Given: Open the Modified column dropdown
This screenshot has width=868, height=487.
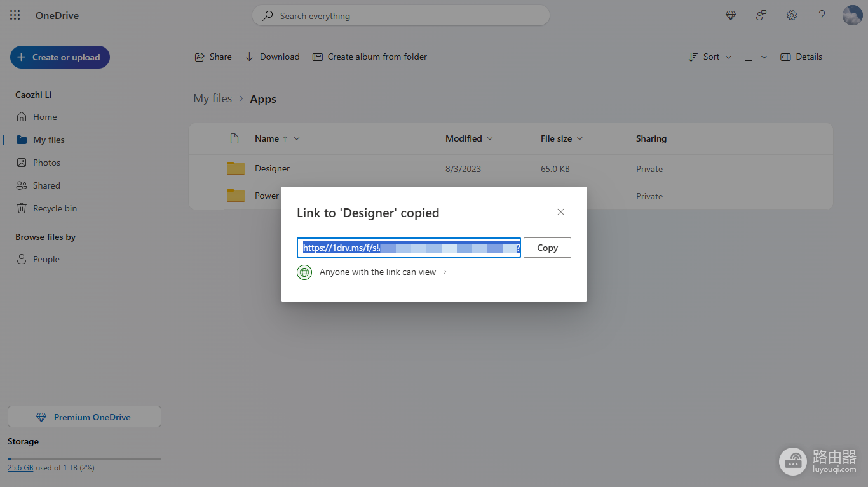Looking at the screenshot, I should point(469,138).
